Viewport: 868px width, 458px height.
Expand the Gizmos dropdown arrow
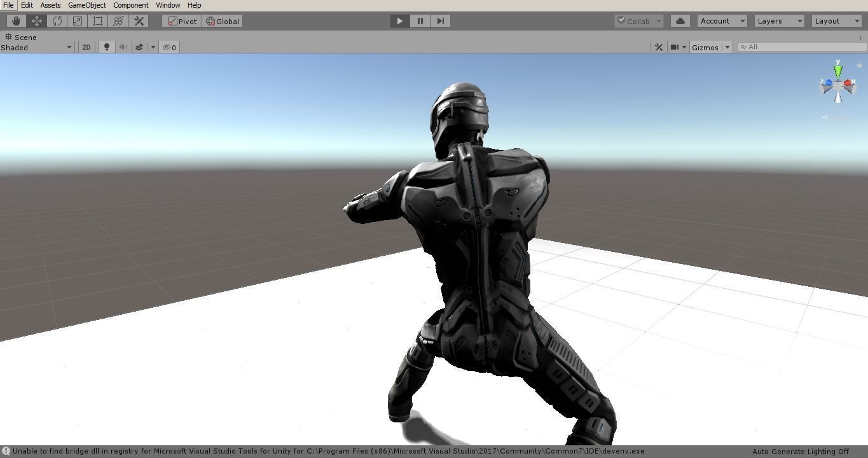click(x=727, y=47)
